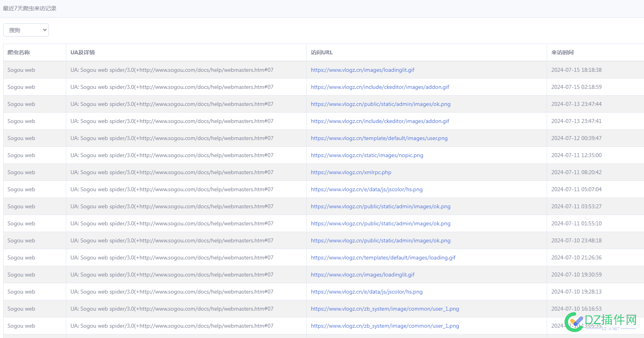Select timestamp 2024-07-13 23:47:41
This screenshot has width=644, height=338.
(x=576, y=121)
